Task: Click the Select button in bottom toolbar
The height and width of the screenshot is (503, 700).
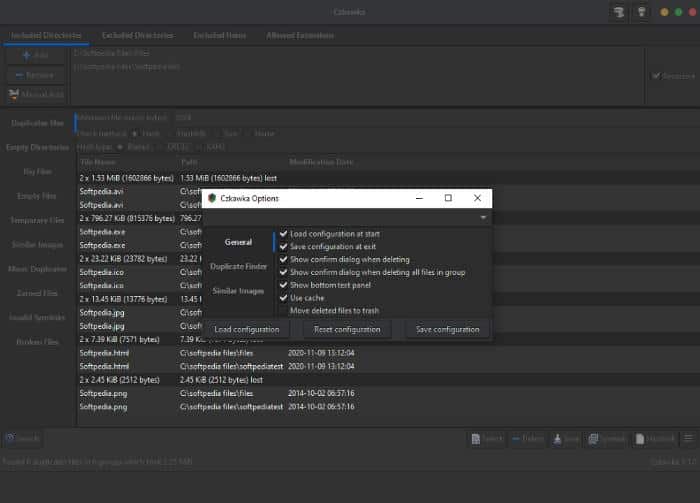Action: pyautogui.click(x=488, y=439)
